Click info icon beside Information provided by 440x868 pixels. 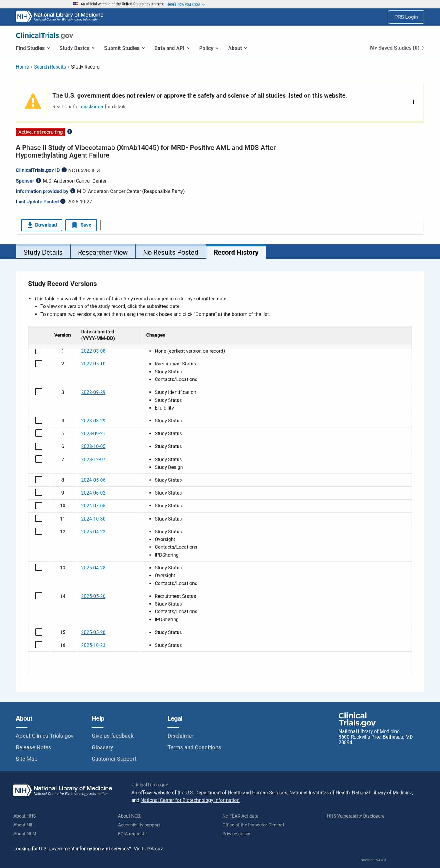coord(72,191)
